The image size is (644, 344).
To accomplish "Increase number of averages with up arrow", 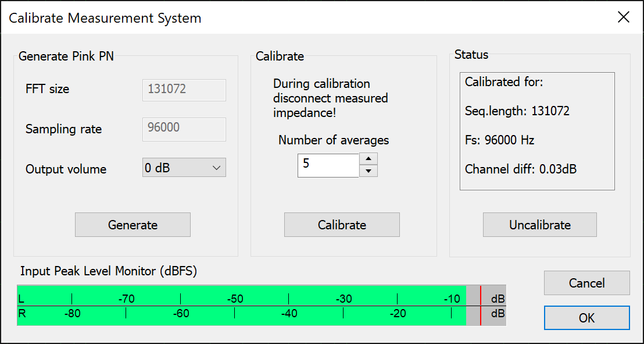I will click(368, 159).
